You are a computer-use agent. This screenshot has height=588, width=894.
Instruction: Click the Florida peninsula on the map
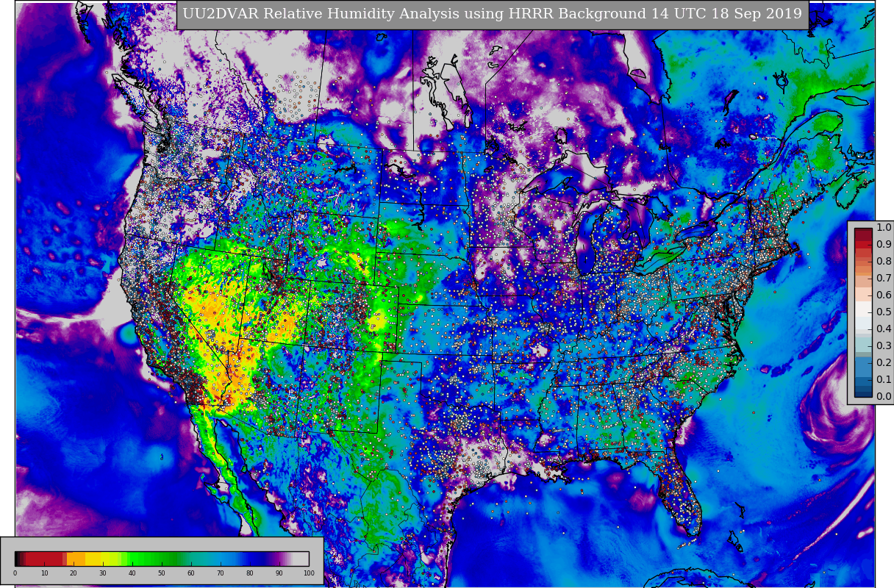[680, 492]
